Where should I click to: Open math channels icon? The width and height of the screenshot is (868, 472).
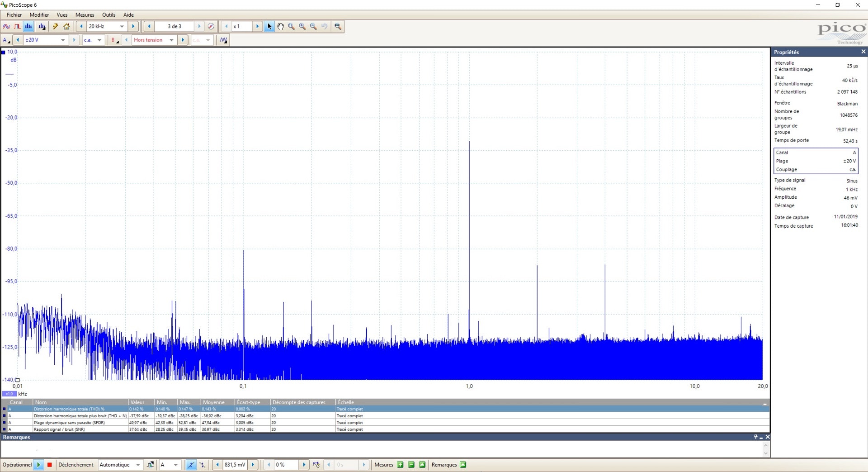(223, 40)
